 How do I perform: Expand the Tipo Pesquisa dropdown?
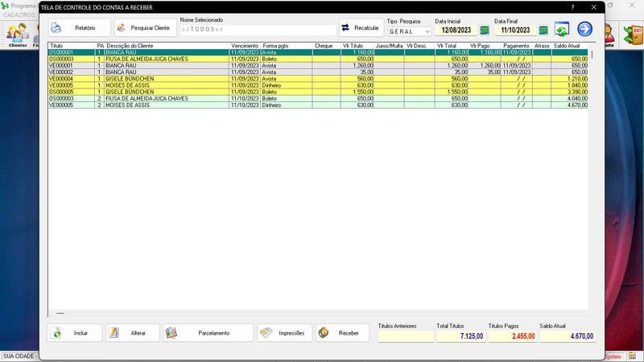point(427,31)
